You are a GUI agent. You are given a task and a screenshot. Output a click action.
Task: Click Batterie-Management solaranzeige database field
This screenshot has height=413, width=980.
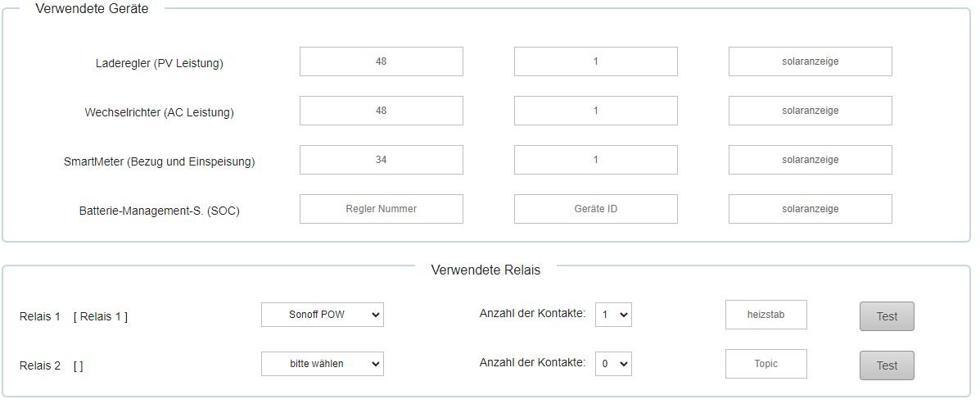pos(810,209)
